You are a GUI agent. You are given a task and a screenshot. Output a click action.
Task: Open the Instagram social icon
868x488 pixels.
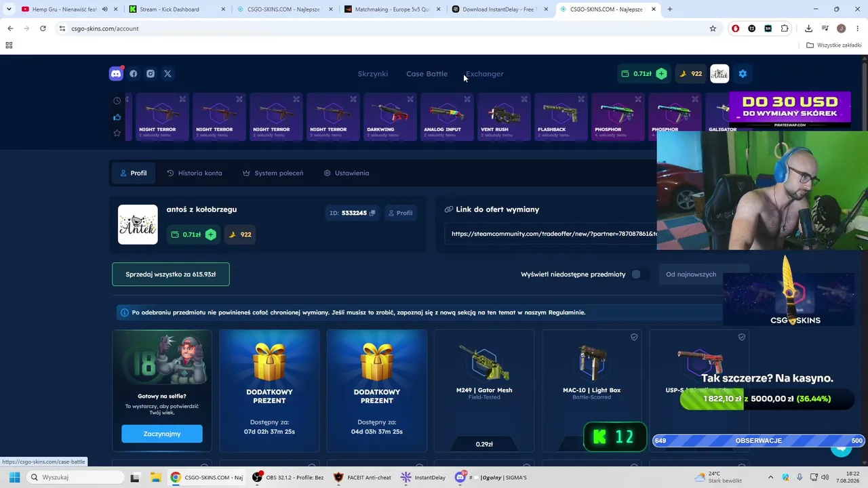[151, 74]
